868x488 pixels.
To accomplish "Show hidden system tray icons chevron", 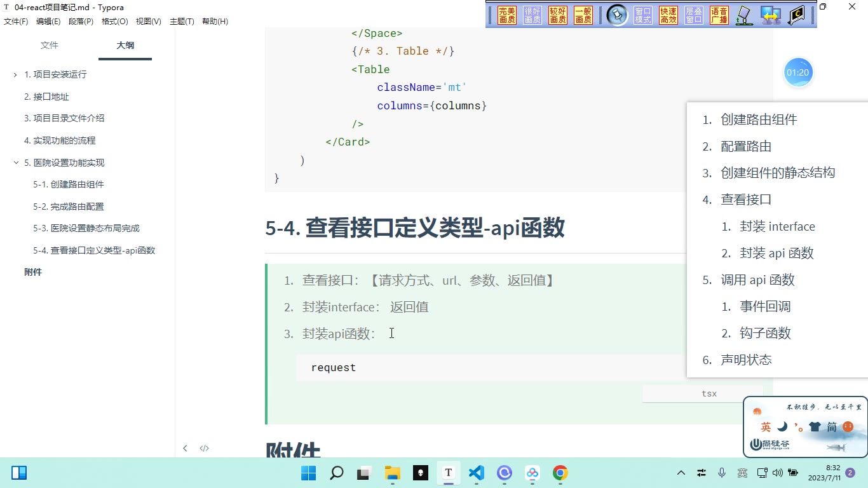I will click(681, 473).
